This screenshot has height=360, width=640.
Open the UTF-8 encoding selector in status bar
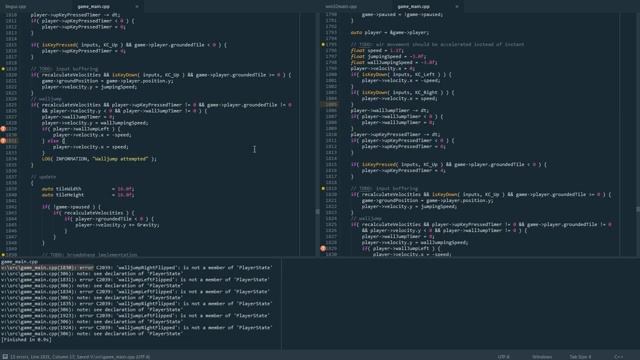[x=503, y=356]
